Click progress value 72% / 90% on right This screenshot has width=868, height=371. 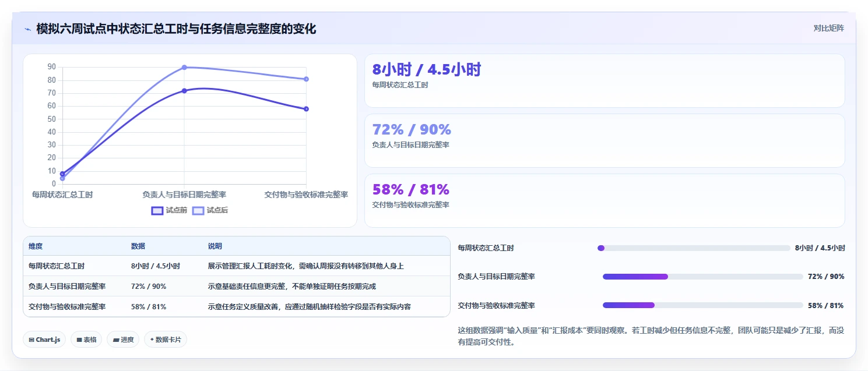826,277
